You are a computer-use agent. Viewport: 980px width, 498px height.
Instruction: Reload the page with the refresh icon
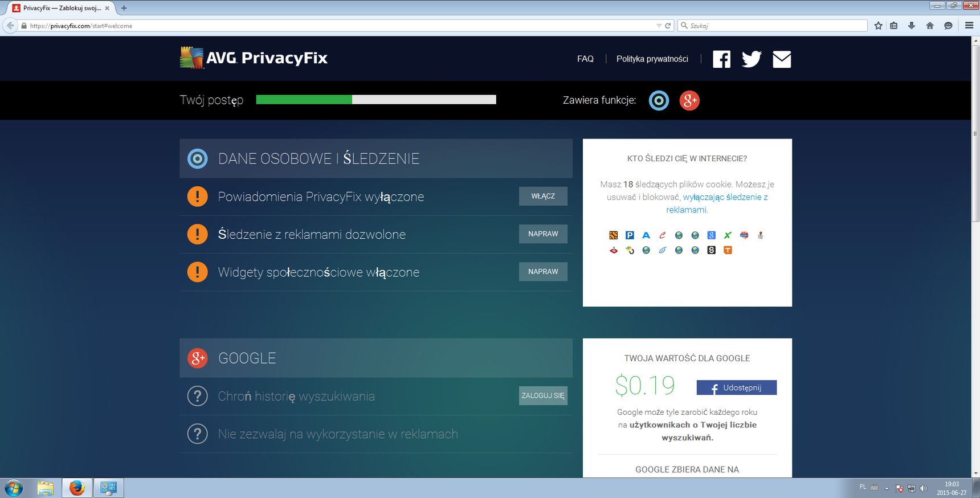(x=668, y=26)
